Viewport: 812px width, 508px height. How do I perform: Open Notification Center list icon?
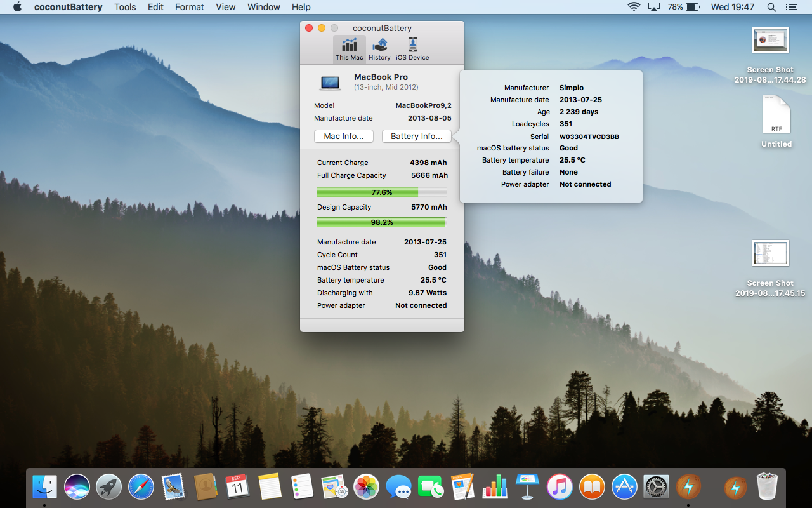tap(791, 7)
